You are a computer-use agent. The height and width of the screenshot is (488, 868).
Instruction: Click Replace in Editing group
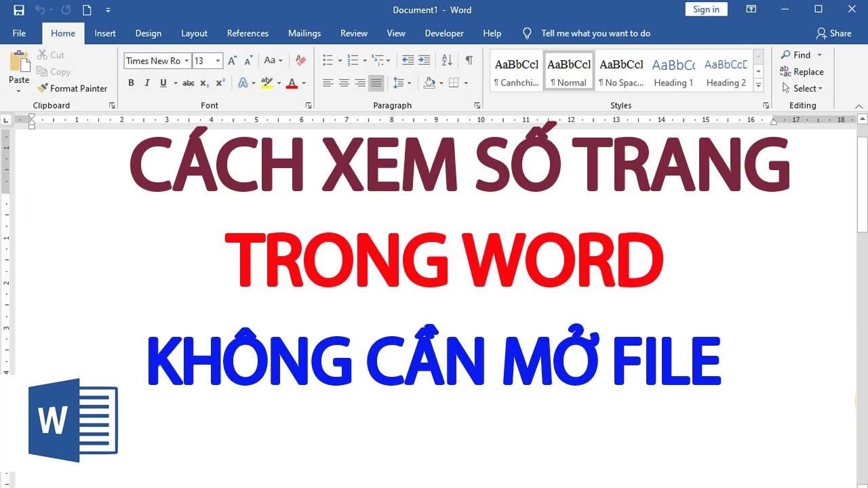coord(802,72)
